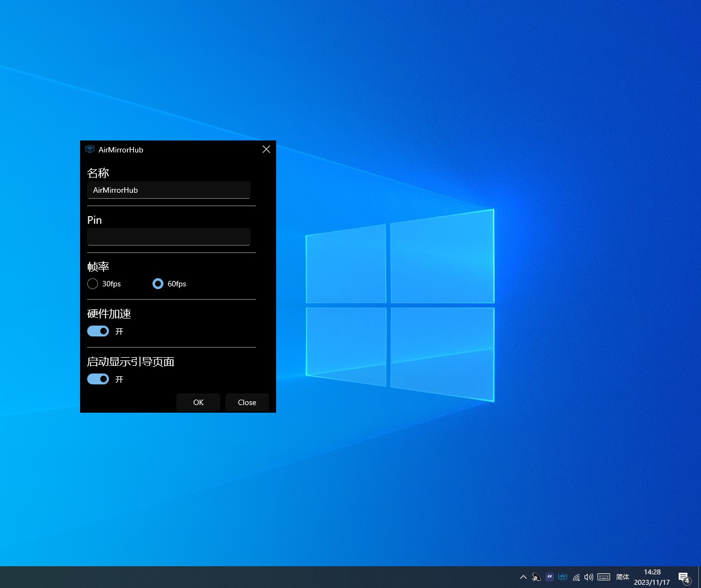Image resolution: width=701 pixels, height=588 pixels.
Task: Expand the hidden tray icons chevron
Action: (523, 577)
